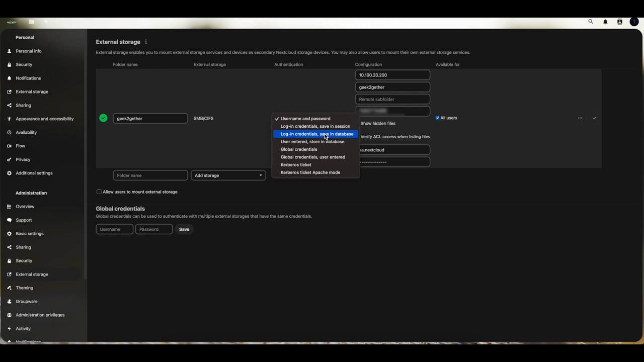Click the info icon beside External storage heading

(x=146, y=42)
